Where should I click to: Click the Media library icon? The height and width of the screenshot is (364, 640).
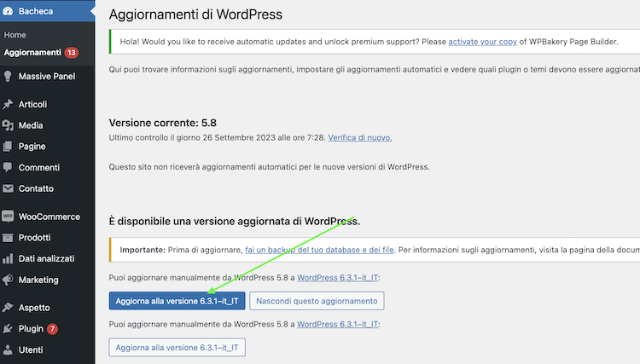click(8, 125)
